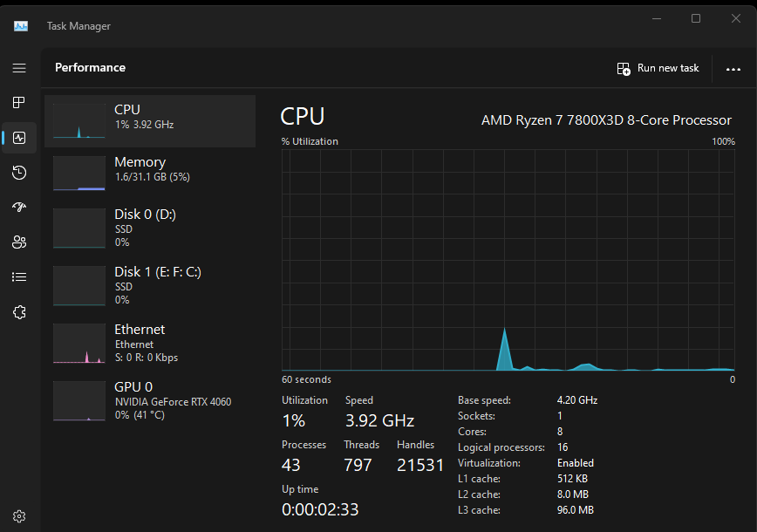Click the base speed 4.20 GHz value
This screenshot has height=532, width=757.
click(577, 400)
